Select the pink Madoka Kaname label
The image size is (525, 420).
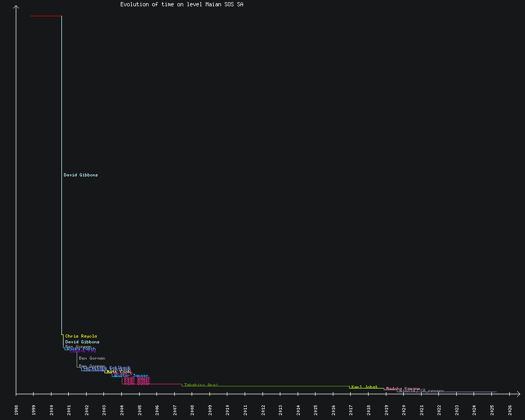[403, 388]
